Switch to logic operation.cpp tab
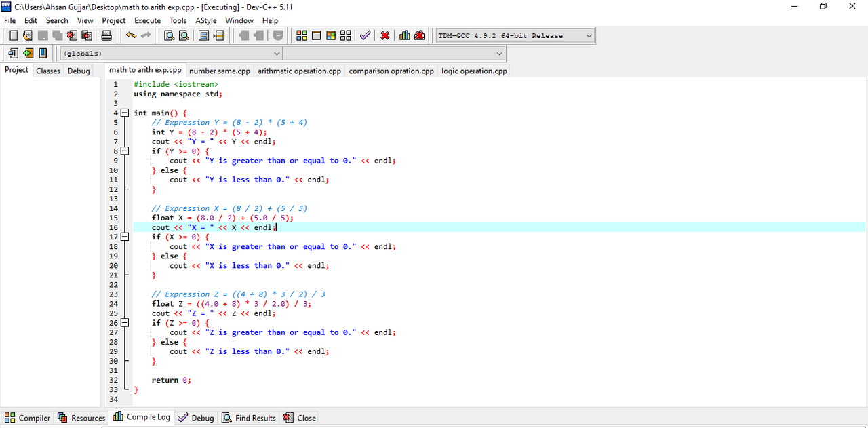 [474, 71]
